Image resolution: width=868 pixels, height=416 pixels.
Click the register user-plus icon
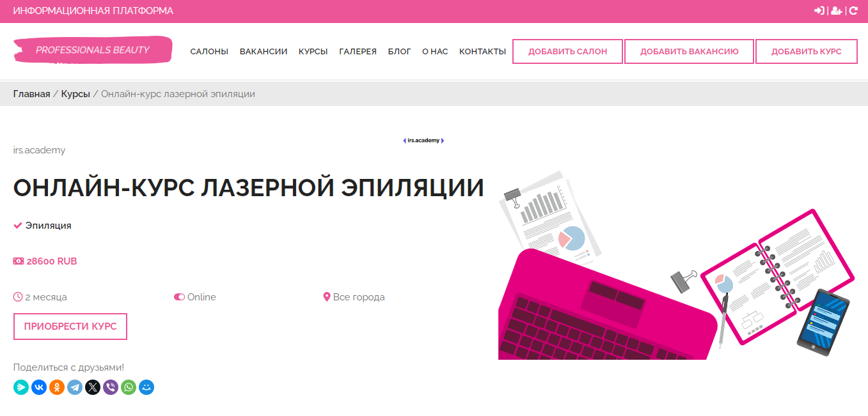coord(836,11)
